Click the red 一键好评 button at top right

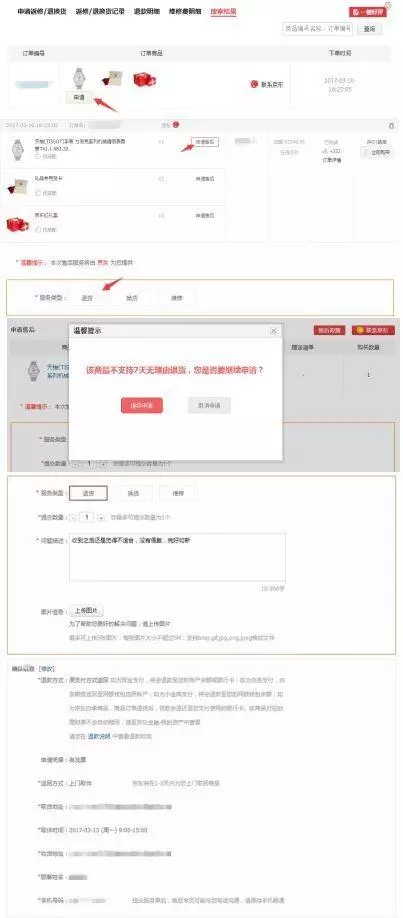pos(368,12)
